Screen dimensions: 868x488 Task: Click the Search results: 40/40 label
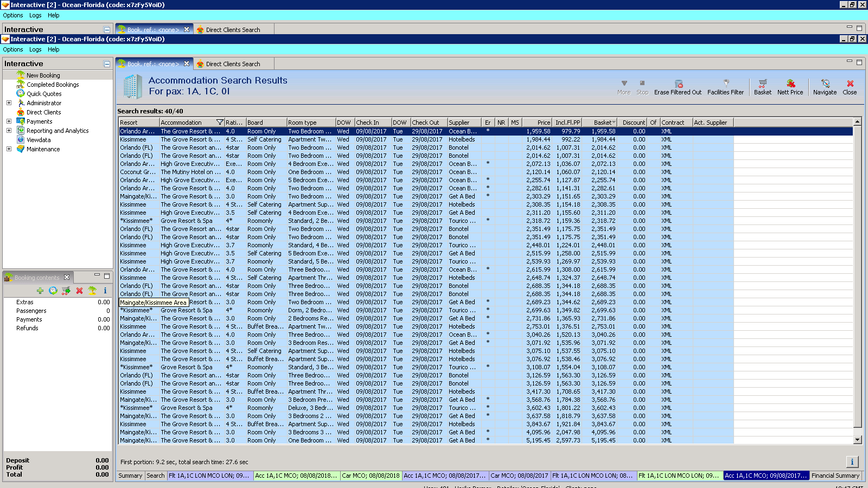(150, 111)
